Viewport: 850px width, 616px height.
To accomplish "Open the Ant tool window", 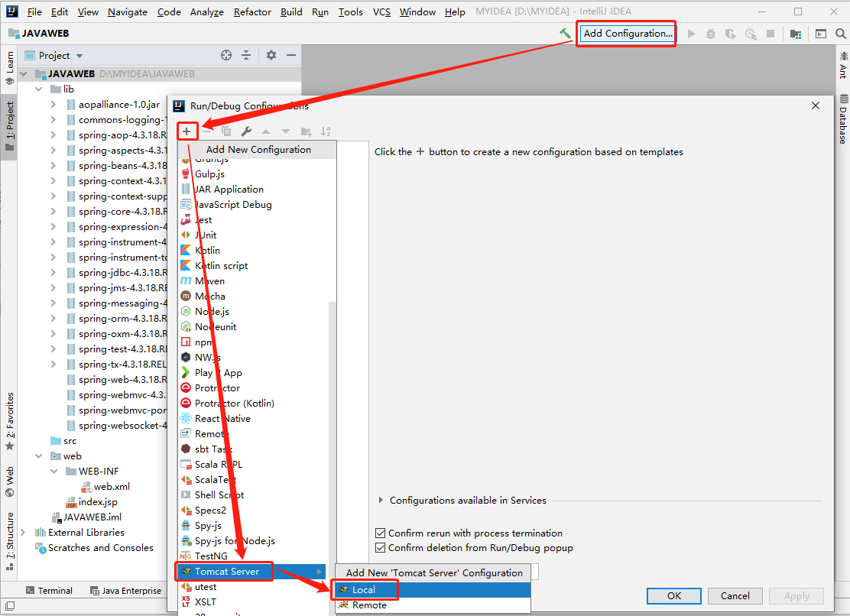I will click(843, 65).
